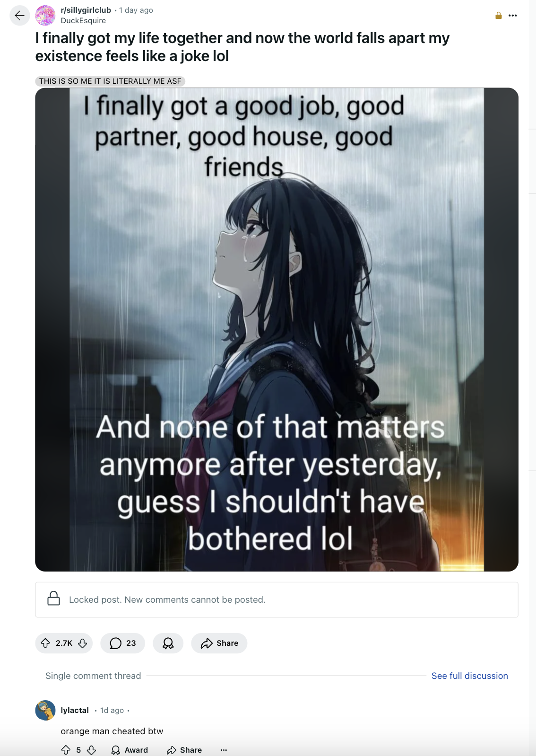Open more options on lylactal's comment
Screen dimensions: 536x756
pos(224,750)
